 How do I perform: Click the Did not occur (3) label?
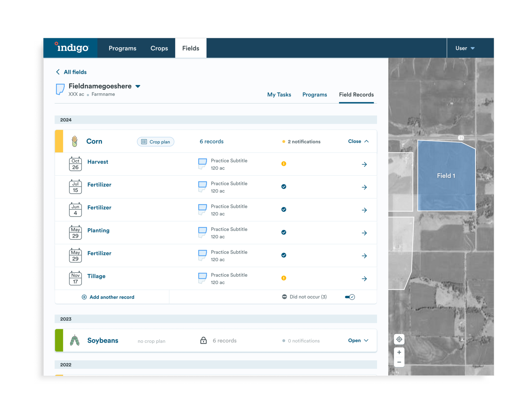[x=308, y=297]
